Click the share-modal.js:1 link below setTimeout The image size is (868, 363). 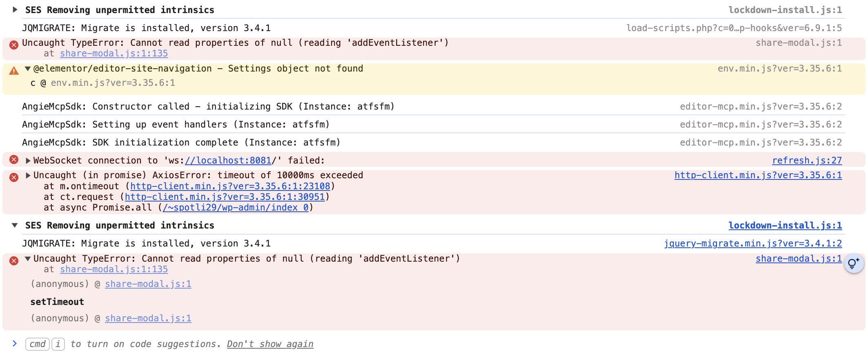pos(148,318)
